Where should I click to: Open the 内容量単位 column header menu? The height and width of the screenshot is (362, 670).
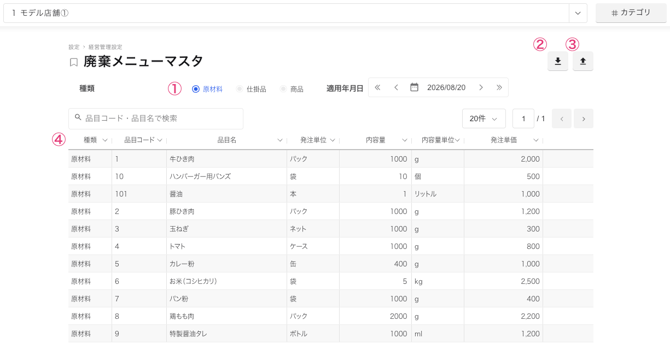coord(457,140)
